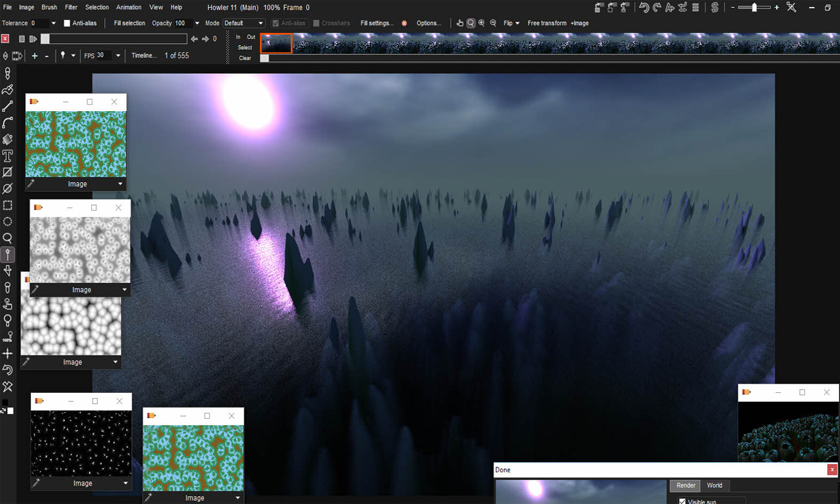This screenshot has width=840, height=504.
Task: Click the zoom in magnifier icon
Action: coord(481,23)
